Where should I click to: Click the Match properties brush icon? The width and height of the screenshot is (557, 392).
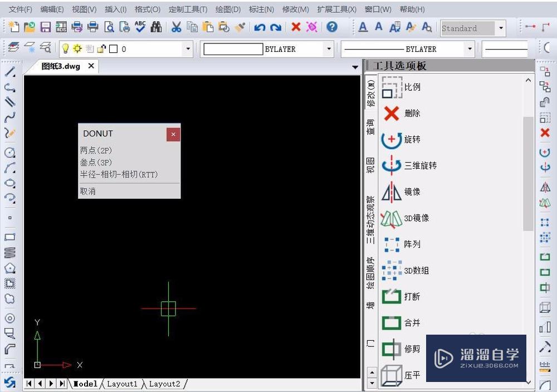tap(240, 27)
